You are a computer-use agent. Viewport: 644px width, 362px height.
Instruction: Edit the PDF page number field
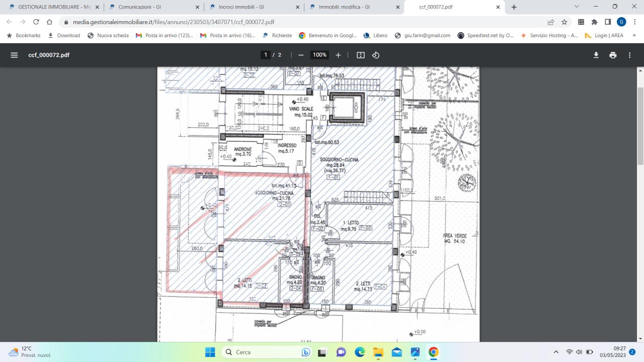(266, 55)
